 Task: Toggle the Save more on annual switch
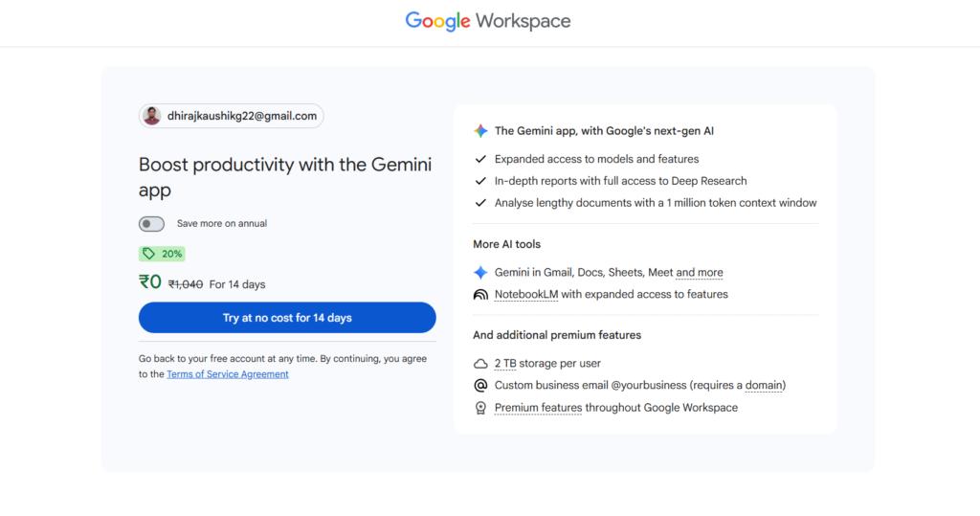coord(151,224)
